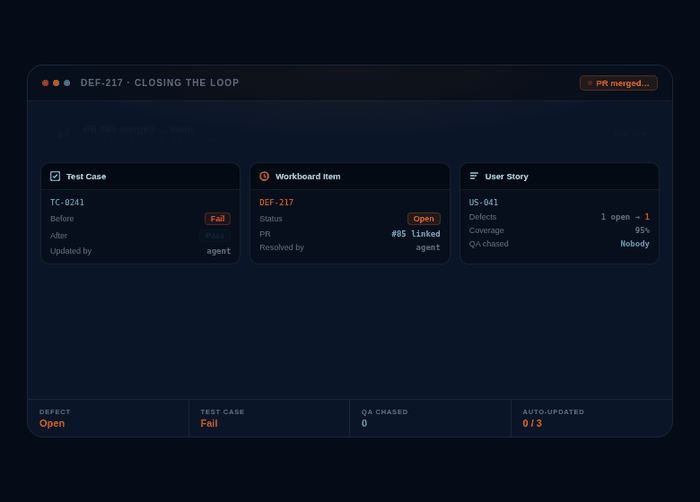Image resolution: width=700 pixels, height=502 pixels.
Task: Click the PR #85 merged → main banner title
Action: [x=138, y=129]
